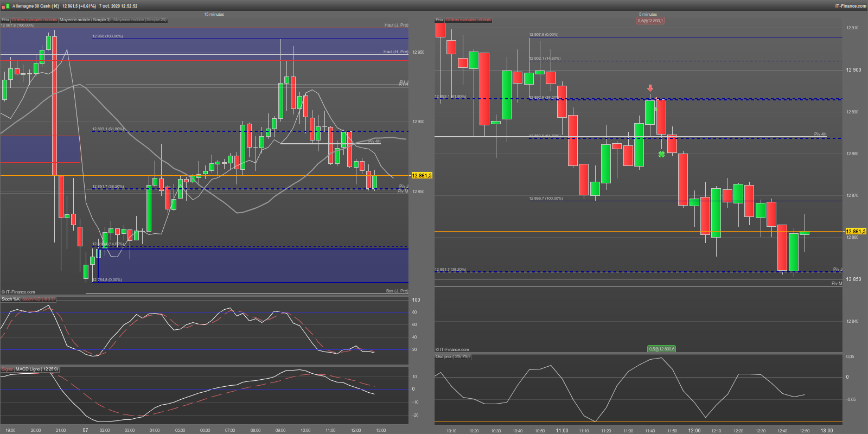Click the 0,5@12 890,6 buy order tag
This screenshot has width=868, height=434.
point(662,349)
